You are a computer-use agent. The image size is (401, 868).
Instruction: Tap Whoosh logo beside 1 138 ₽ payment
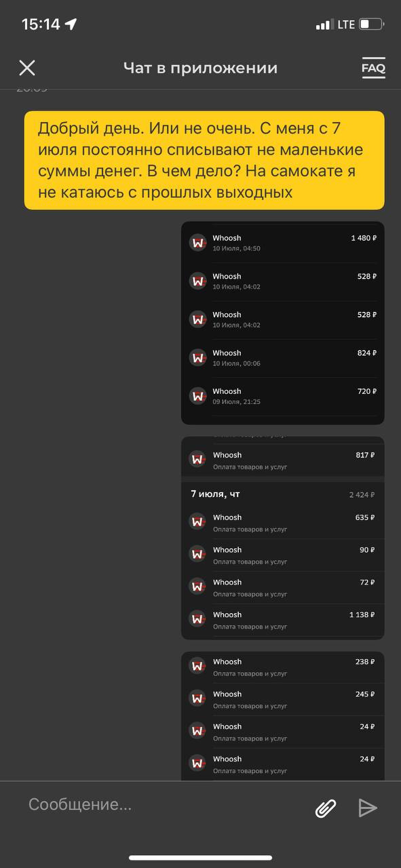(x=197, y=619)
